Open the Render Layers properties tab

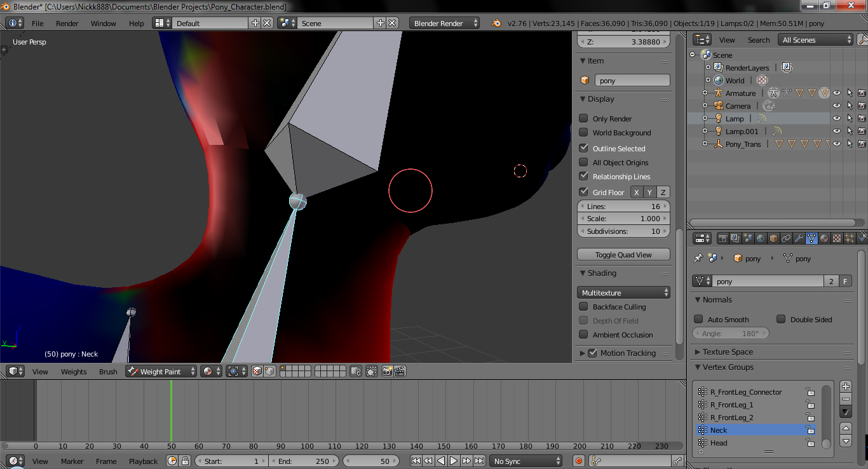(735, 238)
